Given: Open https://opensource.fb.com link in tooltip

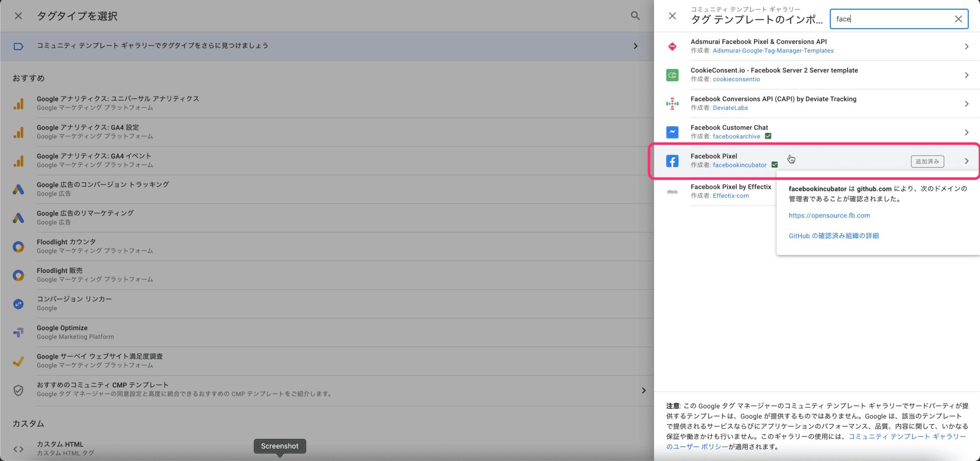Looking at the screenshot, I should point(829,216).
